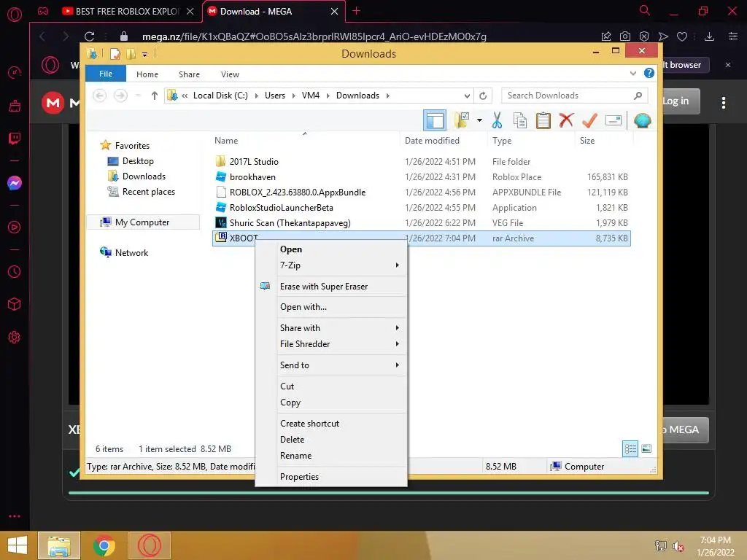Expand the Send to submenu

[x=331, y=365]
